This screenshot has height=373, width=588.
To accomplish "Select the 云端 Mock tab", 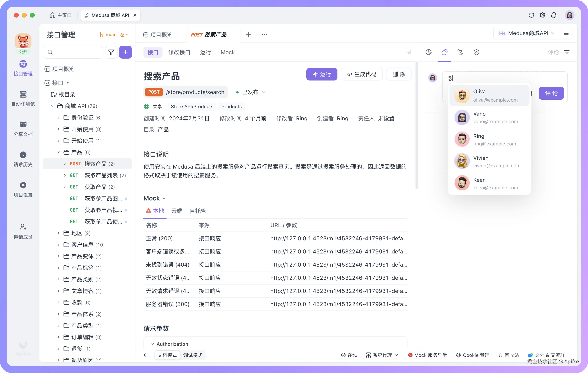I will click(177, 211).
